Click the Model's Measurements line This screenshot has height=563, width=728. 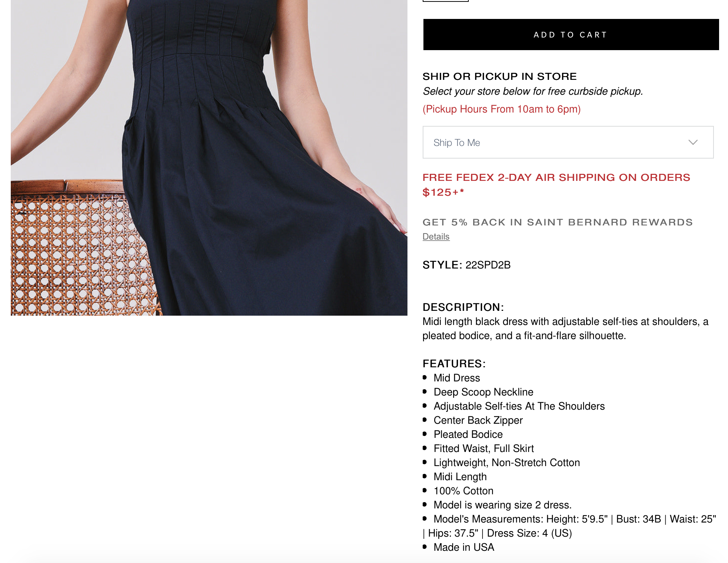click(x=569, y=526)
